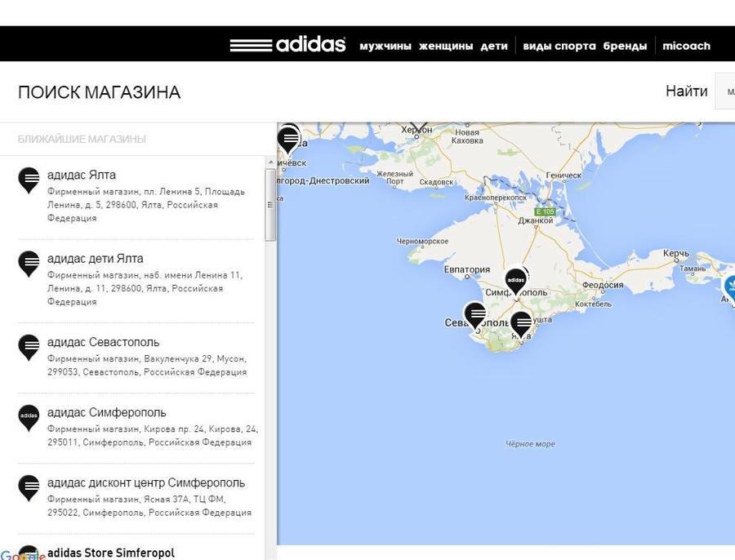Click the adidas logo in header
735x560 pixels.
(287, 45)
